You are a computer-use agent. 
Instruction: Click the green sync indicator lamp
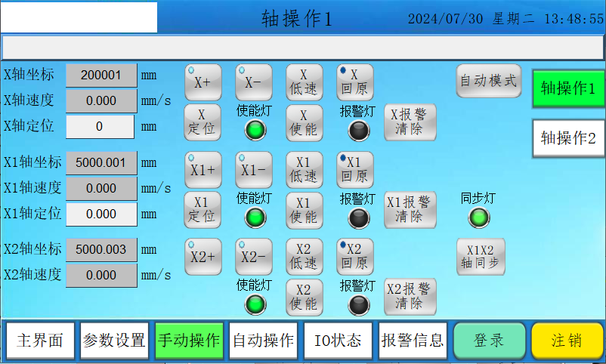(x=478, y=218)
